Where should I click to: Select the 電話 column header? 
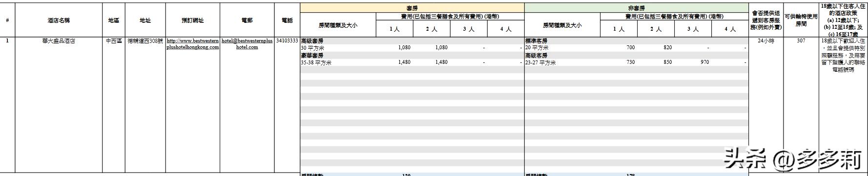point(287,20)
